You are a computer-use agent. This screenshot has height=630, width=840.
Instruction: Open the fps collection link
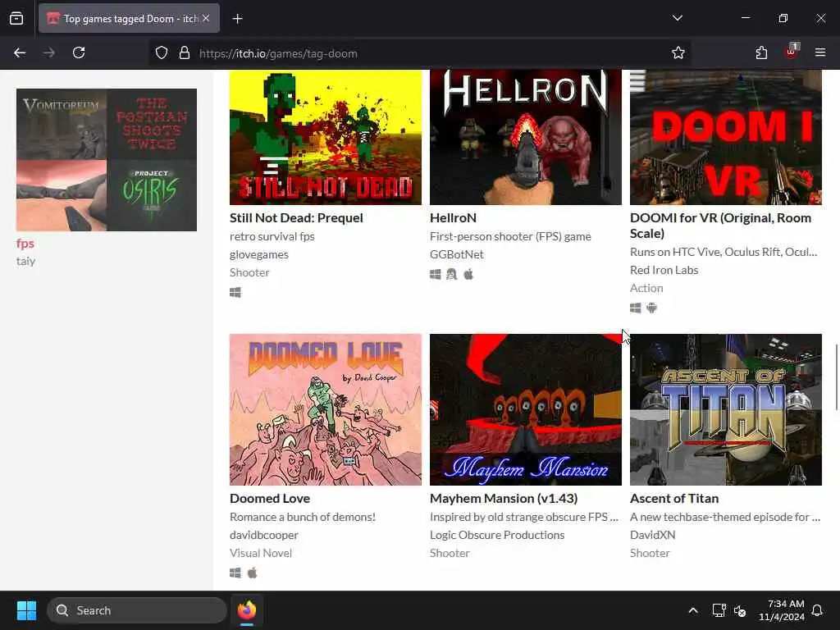pyautogui.click(x=25, y=243)
